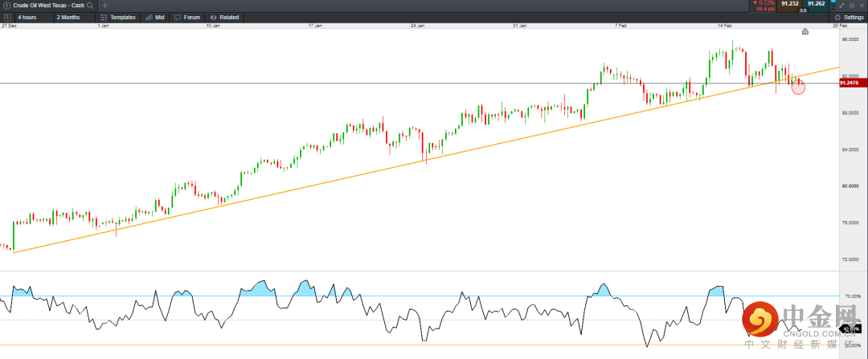Click the red circle marker on chart
Viewport: 868px width, 359px height.
coord(798,87)
